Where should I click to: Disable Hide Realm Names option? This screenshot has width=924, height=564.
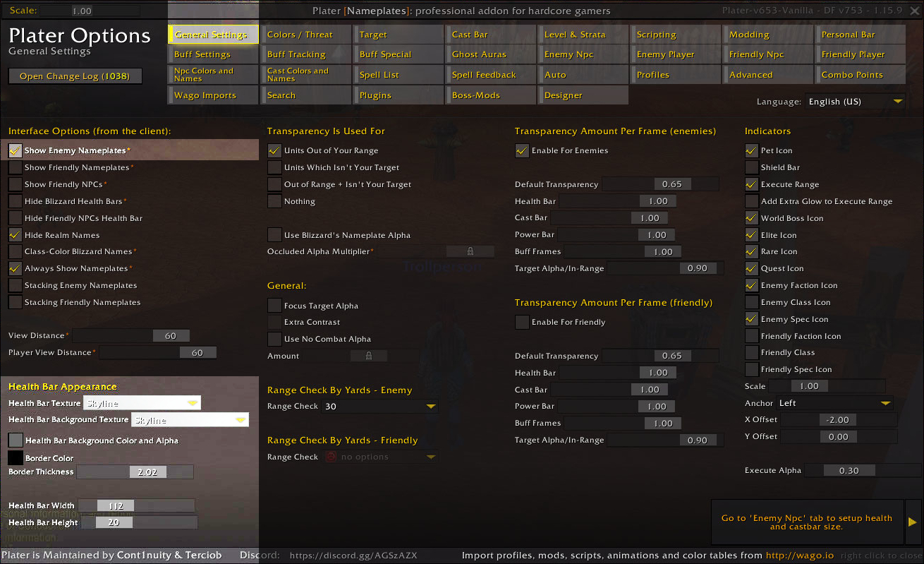[x=16, y=235]
